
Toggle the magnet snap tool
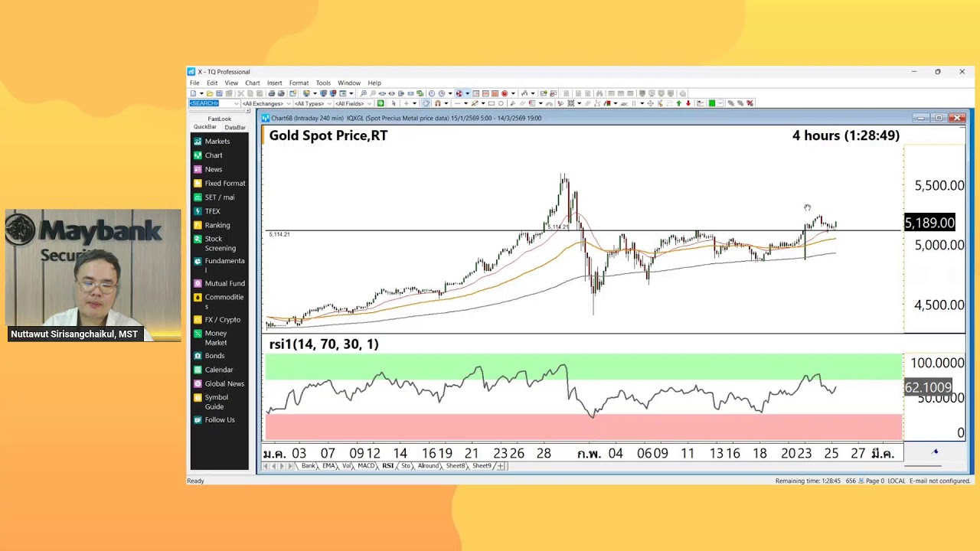point(438,103)
